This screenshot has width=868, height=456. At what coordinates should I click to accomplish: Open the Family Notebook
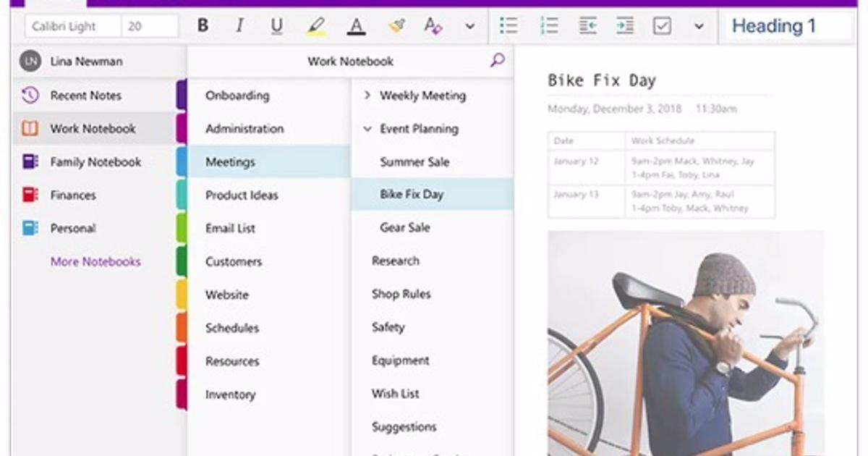pyautogui.click(x=95, y=161)
